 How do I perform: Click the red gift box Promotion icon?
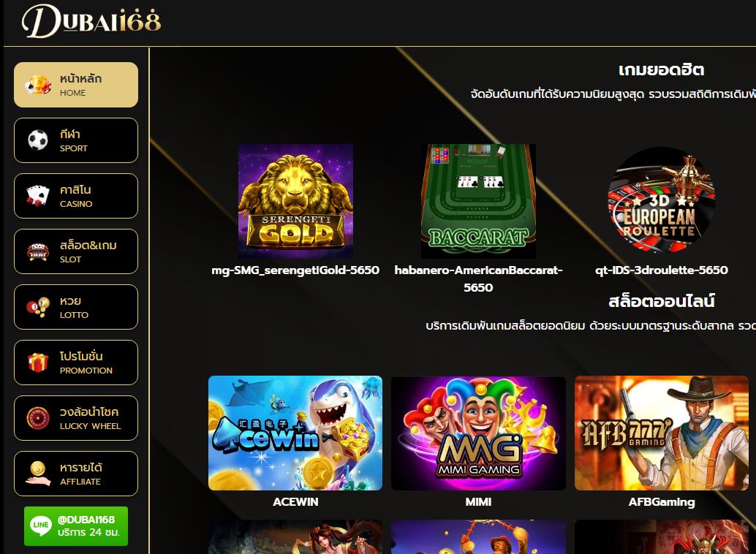click(x=38, y=363)
